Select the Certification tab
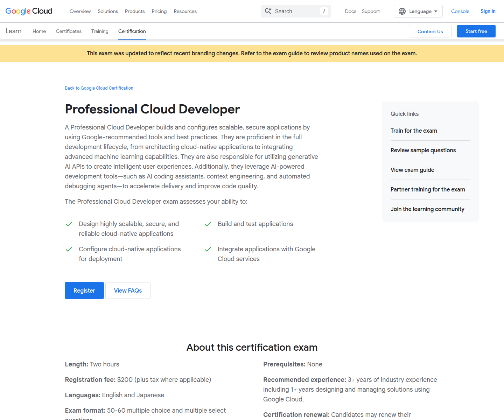This screenshot has height=420, width=504. 132,31
